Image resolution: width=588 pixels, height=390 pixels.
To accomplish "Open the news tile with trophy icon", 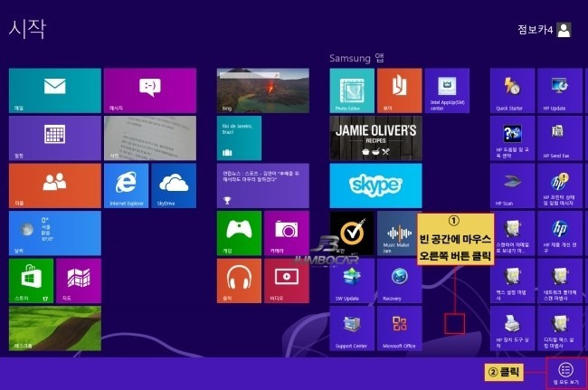I will click(263, 185).
